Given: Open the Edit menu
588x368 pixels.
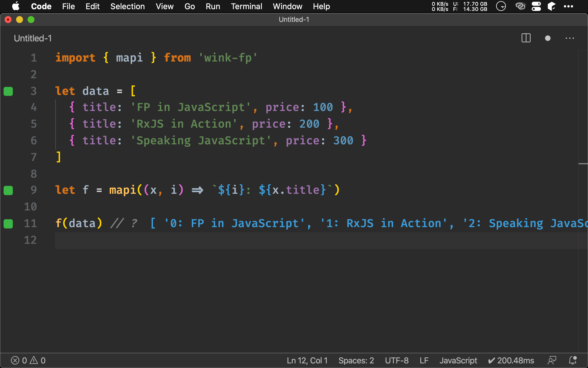Looking at the screenshot, I should [92, 6].
